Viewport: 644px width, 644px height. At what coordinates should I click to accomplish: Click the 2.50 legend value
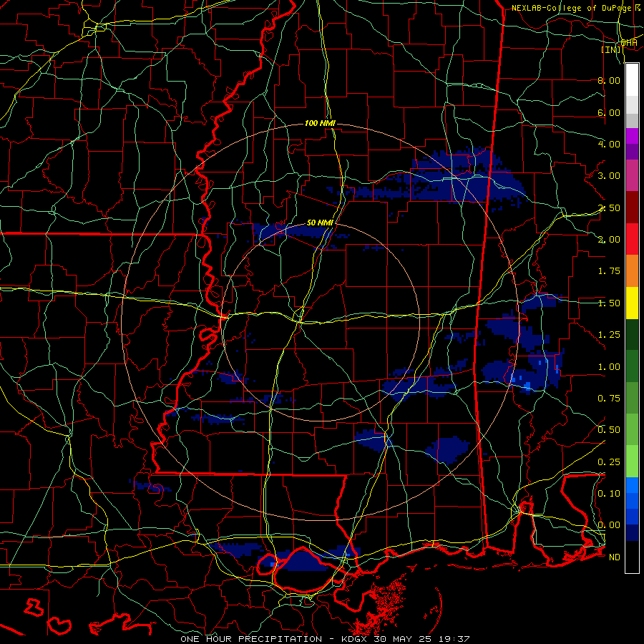coord(609,208)
